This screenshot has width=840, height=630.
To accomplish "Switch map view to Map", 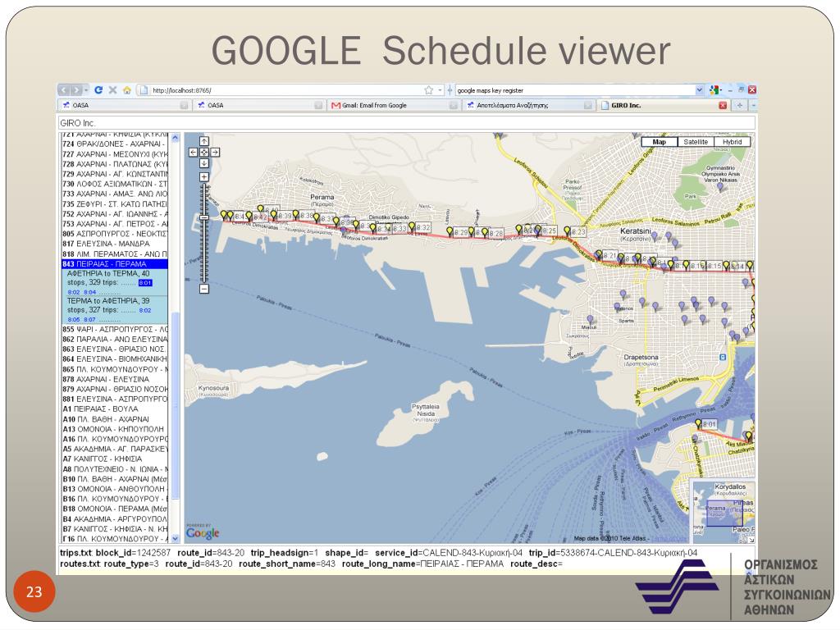I will [x=660, y=142].
